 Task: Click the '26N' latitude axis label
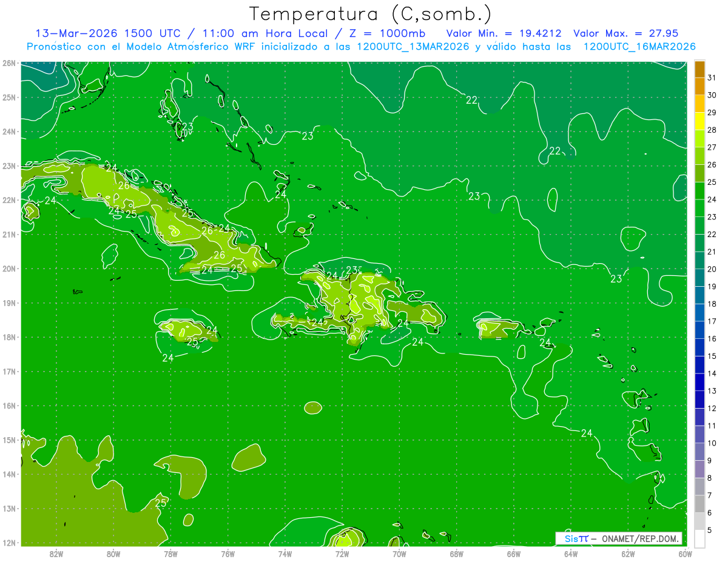9,63
